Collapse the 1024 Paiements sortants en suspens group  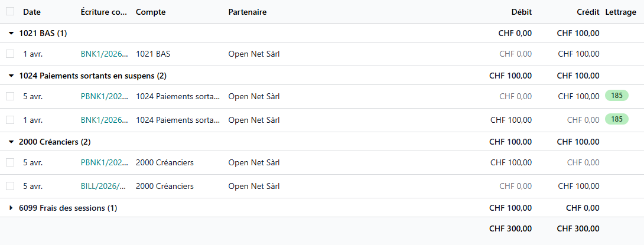[11, 76]
